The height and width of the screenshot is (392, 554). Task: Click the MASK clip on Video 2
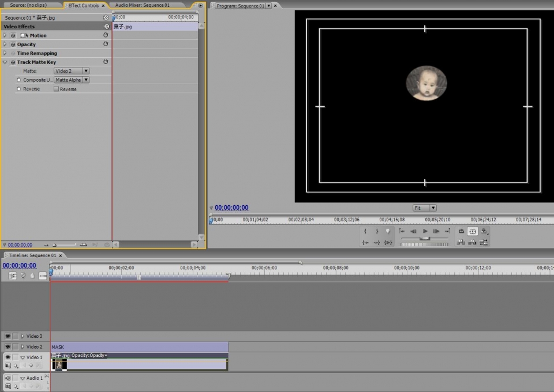tap(138, 346)
